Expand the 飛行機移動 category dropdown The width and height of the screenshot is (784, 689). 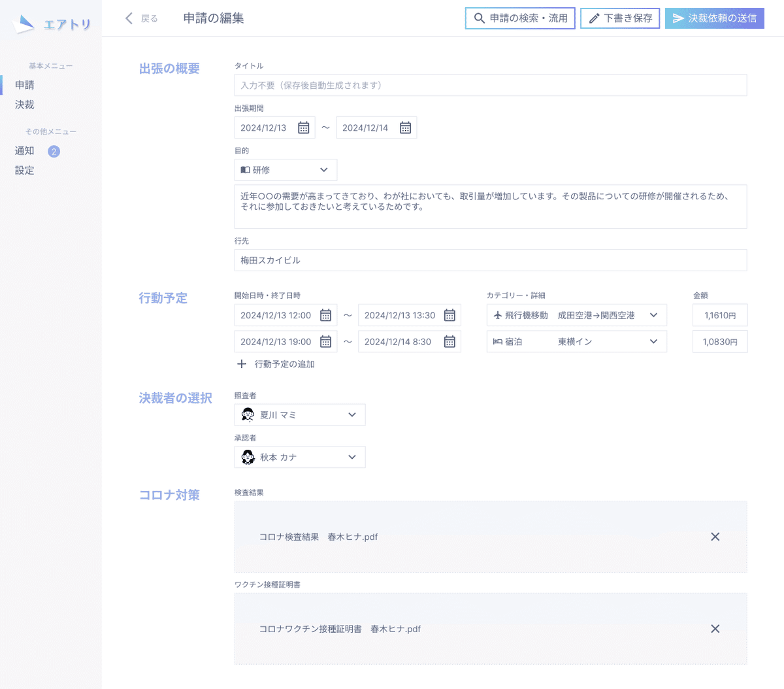[576, 315]
